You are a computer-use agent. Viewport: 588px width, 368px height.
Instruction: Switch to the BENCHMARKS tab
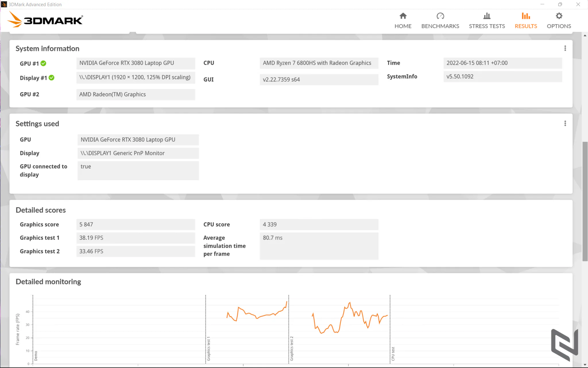(x=440, y=26)
